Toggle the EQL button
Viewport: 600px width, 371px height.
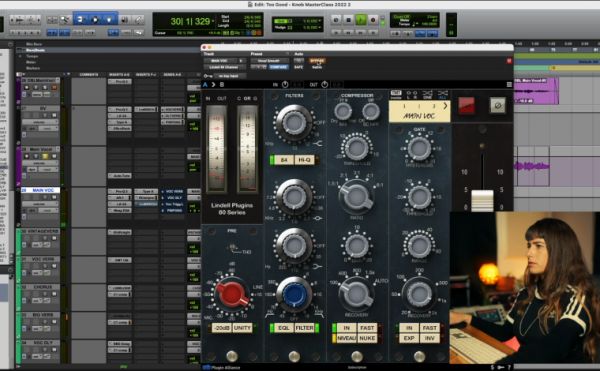pos(284,328)
